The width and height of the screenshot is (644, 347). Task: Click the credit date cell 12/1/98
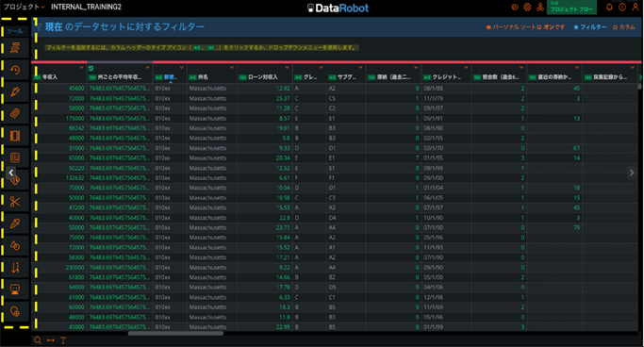coord(434,297)
